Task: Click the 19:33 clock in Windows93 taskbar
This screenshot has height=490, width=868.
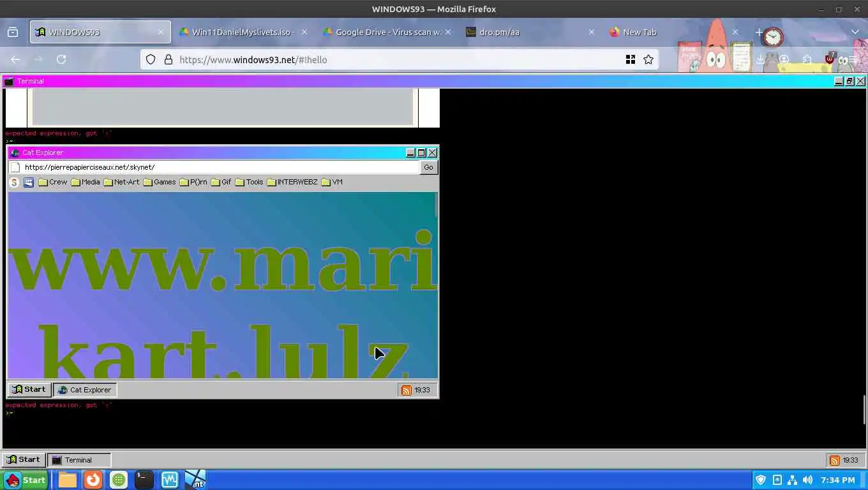Action: [x=850, y=460]
